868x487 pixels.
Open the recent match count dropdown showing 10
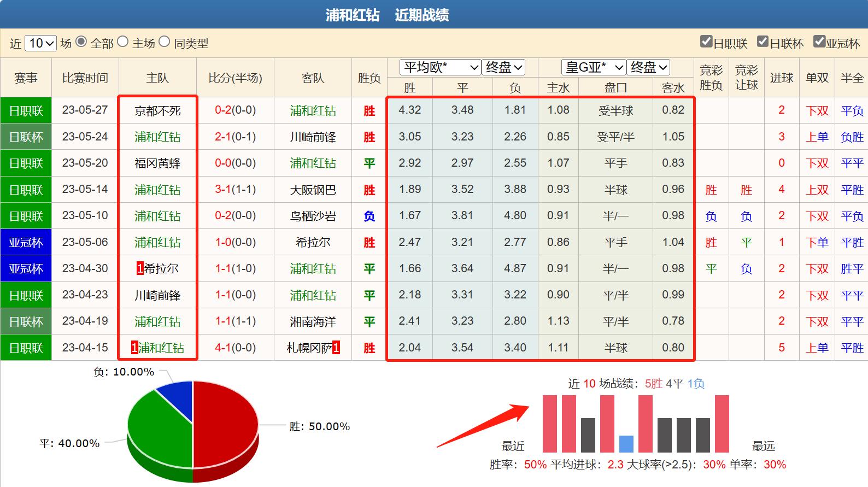click(40, 43)
